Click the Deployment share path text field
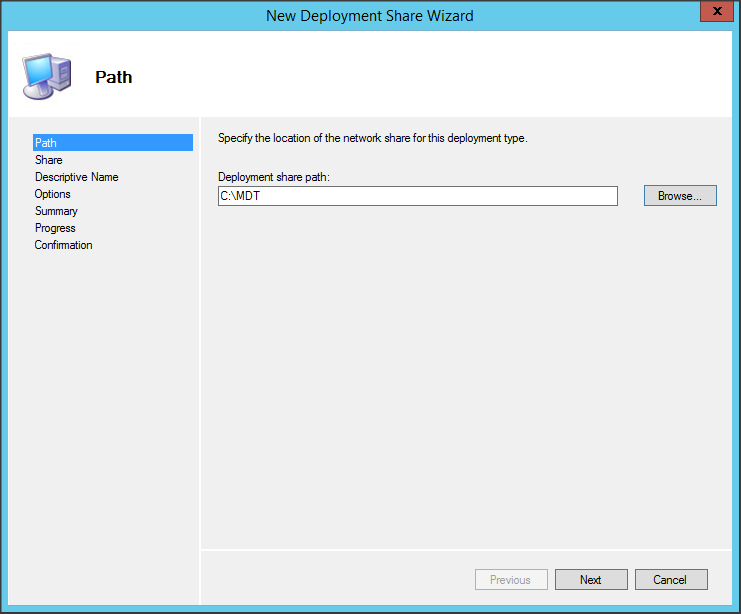 coord(417,196)
